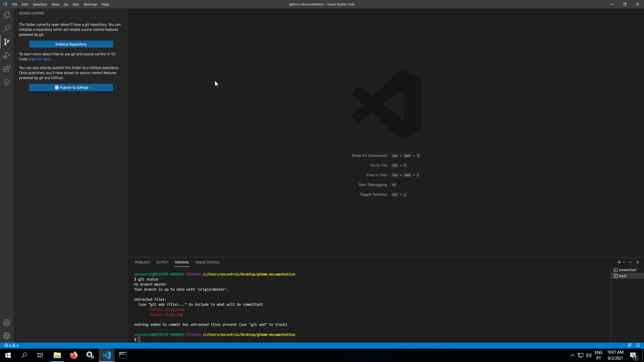Switch to the OUTPUT tab
644x362 pixels.
162,262
